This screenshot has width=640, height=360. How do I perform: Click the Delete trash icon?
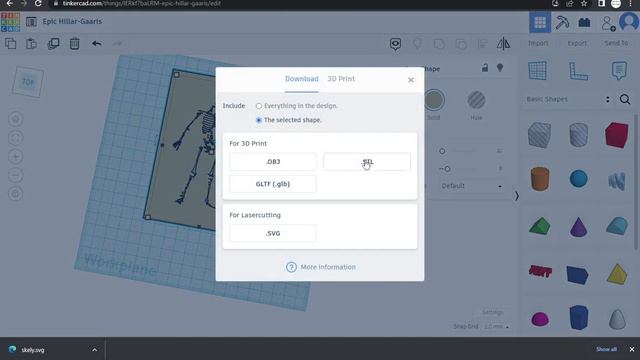tap(74, 44)
